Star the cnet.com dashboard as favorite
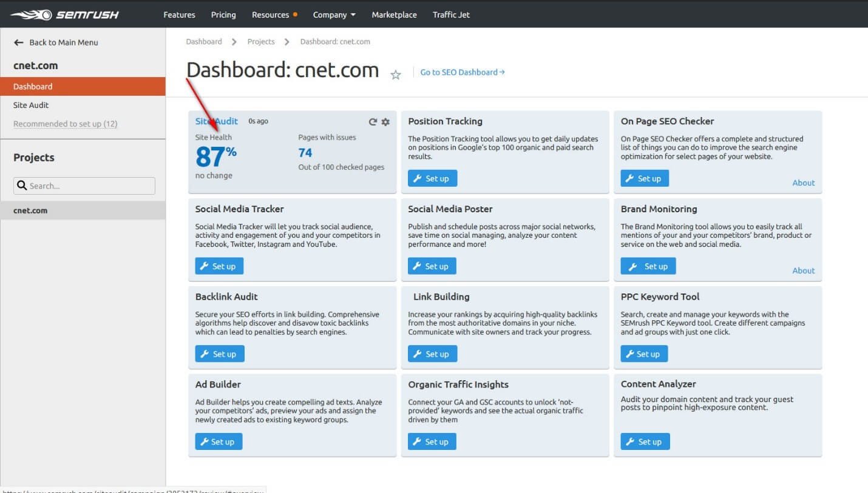Viewport: 868px width, 493px height. click(396, 75)
